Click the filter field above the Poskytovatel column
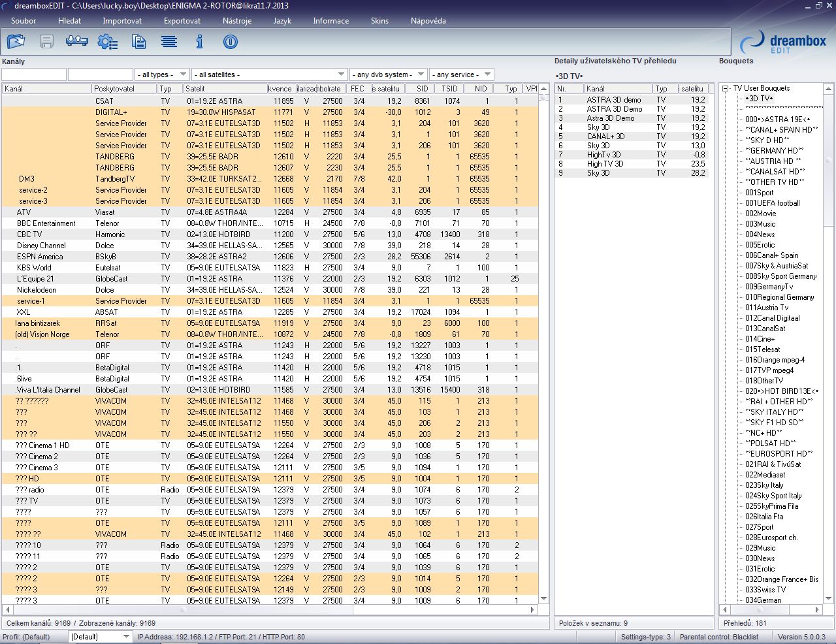This screenshot has height=644, width=836. (101, 74)
